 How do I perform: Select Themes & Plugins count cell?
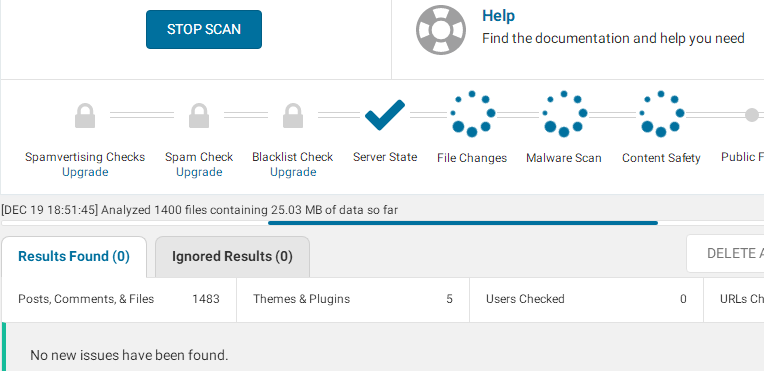pyautogui.click(x=353, y=299)
